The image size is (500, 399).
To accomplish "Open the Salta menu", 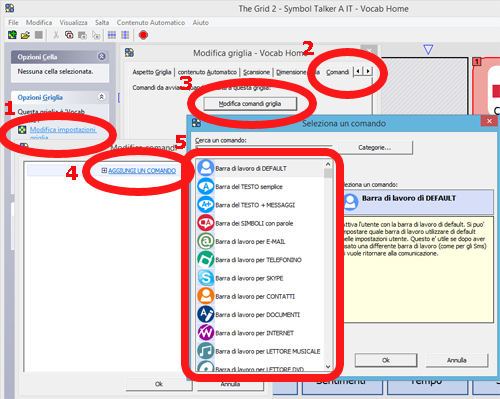I will tap(102, 22).
